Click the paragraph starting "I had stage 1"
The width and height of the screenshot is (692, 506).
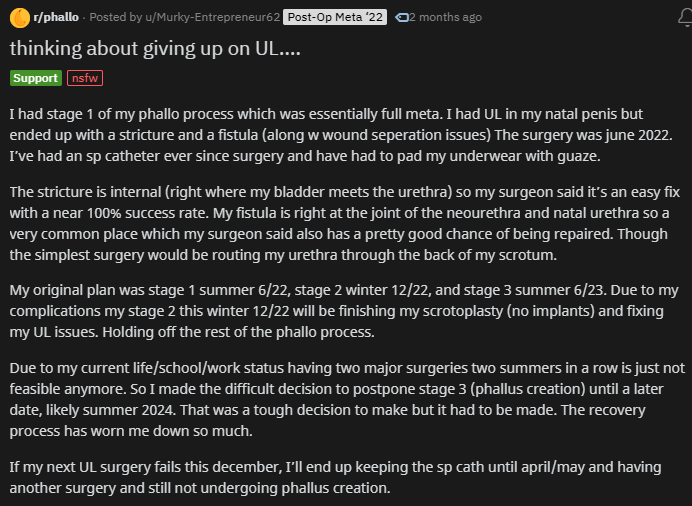[341, 135]
